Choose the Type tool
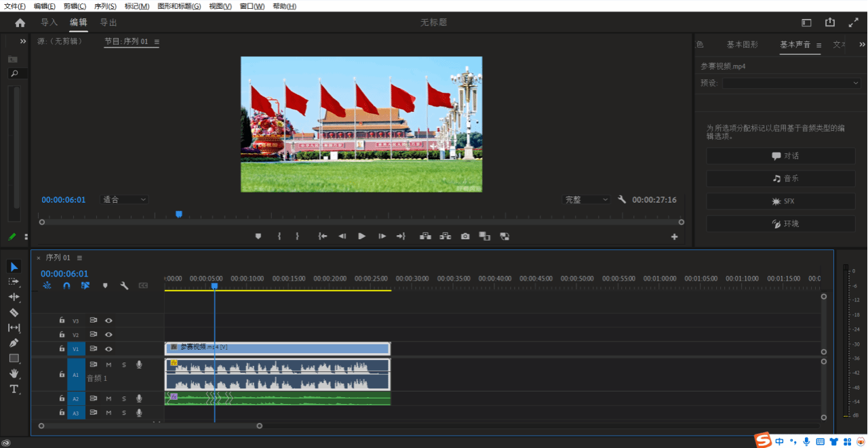868x448 pixels. [14, 389]
